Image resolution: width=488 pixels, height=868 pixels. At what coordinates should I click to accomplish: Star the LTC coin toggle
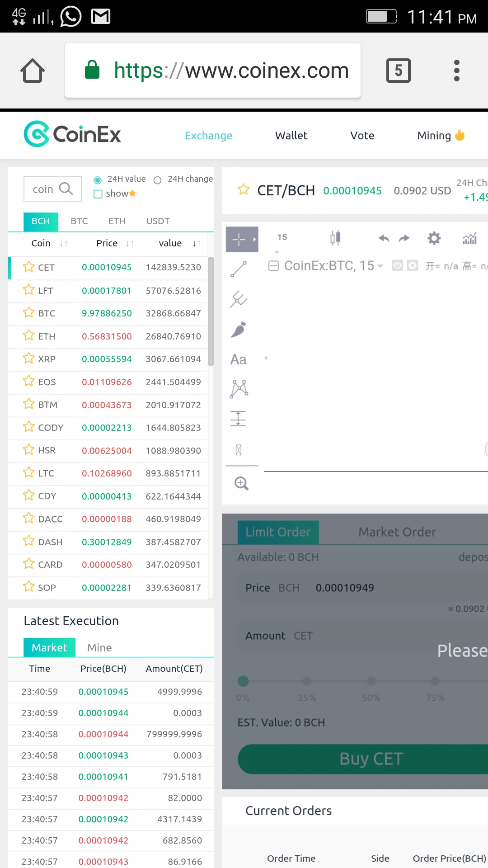click(x=29, y=472)
